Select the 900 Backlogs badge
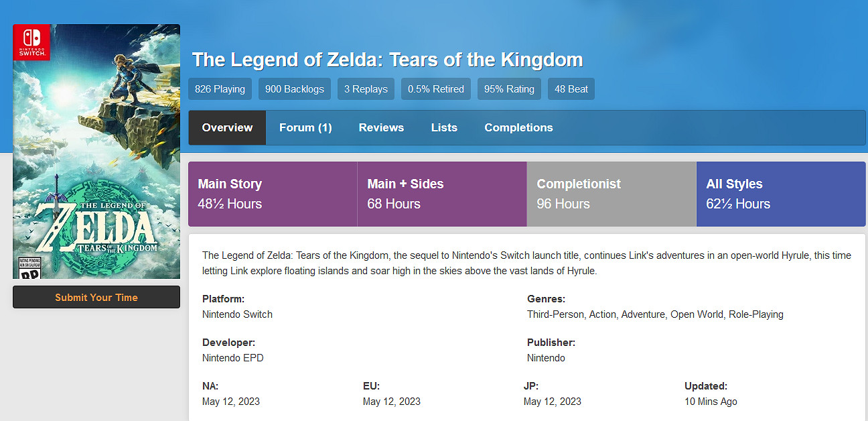The height and width of the screenshot is (421, 868). point(294,89)
